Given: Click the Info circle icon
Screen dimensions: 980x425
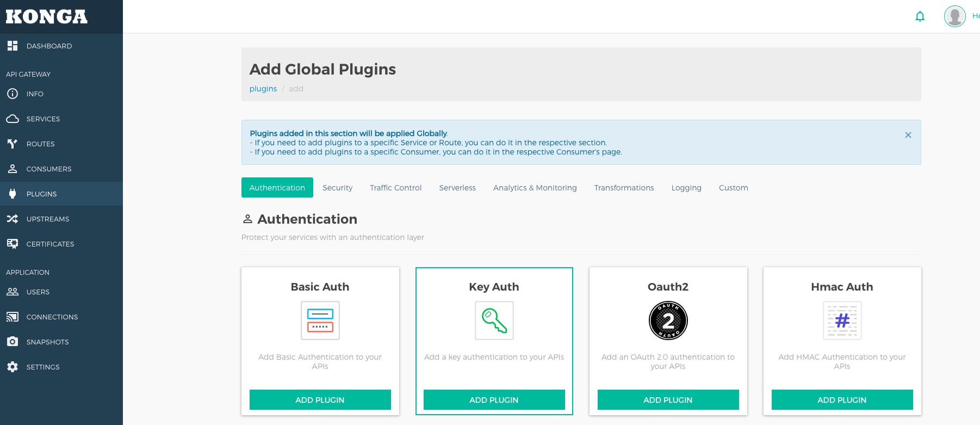Looking at the screenshot, I should 13,94.
